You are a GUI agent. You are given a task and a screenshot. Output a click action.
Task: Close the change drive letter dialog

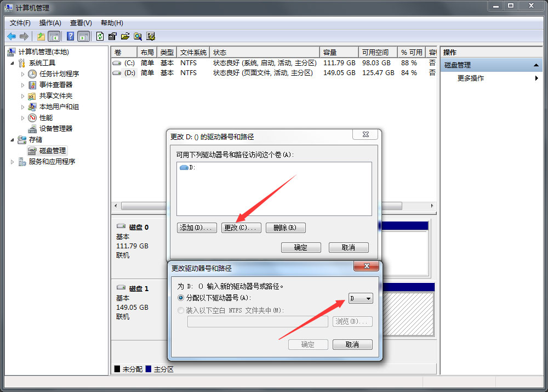pyautogui.click(x=366, y=266)
